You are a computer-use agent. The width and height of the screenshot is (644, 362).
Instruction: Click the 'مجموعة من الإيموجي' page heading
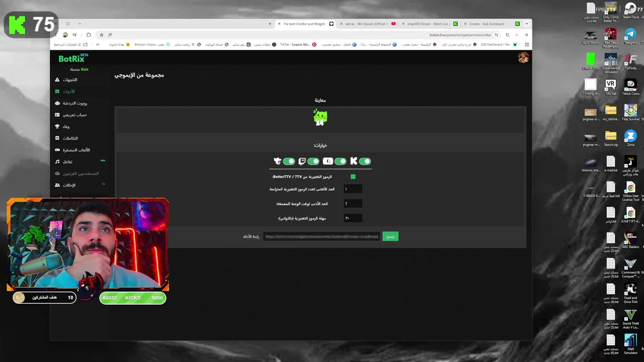tap(139, 75)
